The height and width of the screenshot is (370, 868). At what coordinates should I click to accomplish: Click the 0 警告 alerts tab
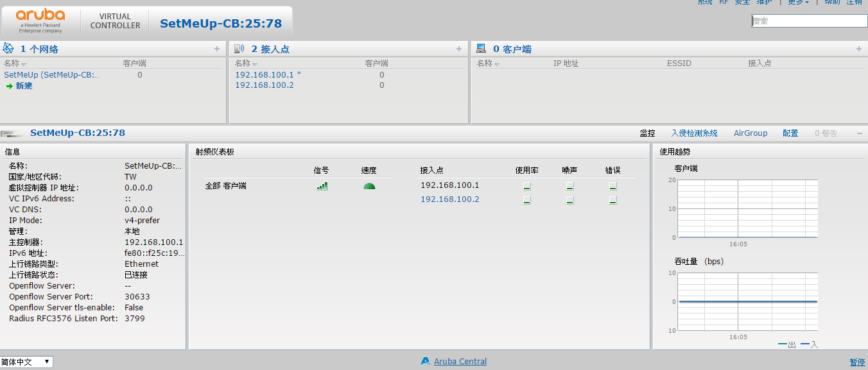[x=826, y=133]
